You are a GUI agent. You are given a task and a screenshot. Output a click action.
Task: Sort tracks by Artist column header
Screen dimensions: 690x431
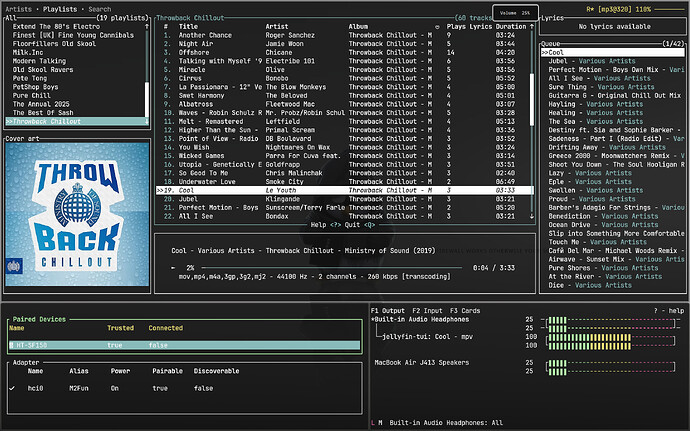click(x=277, y=26)
